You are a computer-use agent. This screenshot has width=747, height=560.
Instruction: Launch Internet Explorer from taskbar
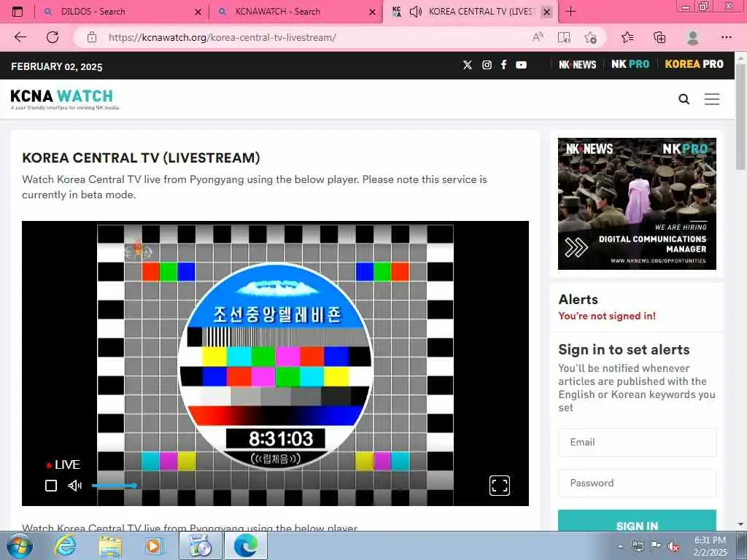65,545
